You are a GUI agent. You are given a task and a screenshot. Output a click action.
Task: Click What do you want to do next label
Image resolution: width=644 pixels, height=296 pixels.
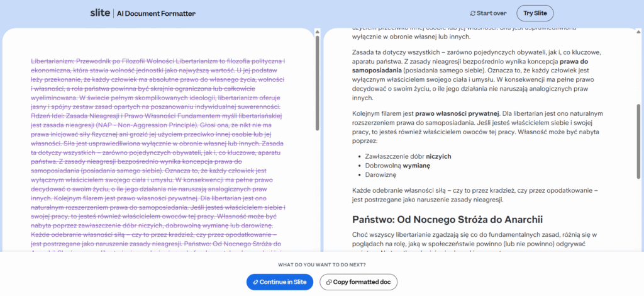click(321, 265)
